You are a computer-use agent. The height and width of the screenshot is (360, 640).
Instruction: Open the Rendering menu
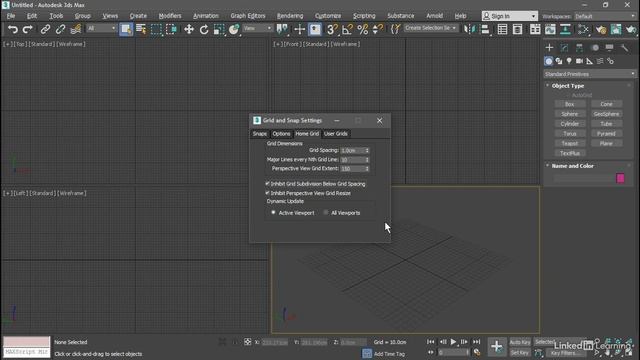coord(290,16)
